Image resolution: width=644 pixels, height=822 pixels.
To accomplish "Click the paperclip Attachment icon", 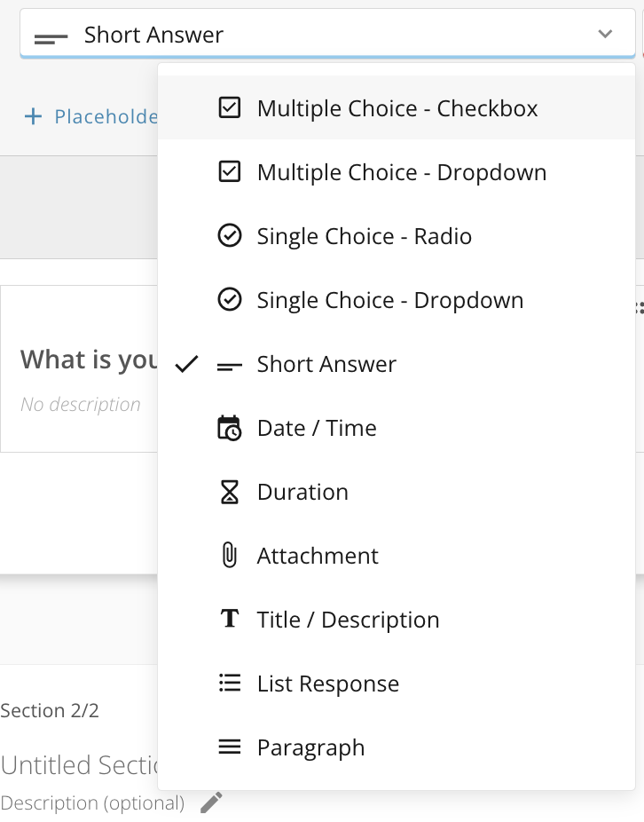I will [230, 556].
